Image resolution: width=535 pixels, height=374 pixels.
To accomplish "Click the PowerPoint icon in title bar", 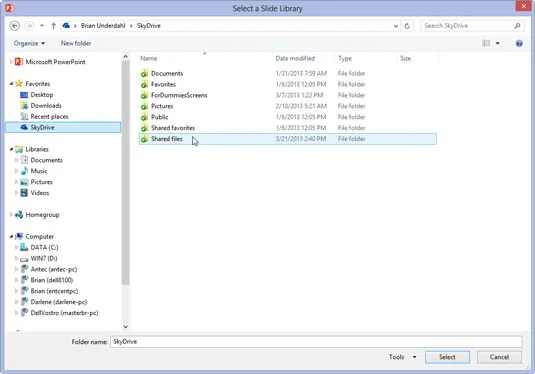I will 9,8.
